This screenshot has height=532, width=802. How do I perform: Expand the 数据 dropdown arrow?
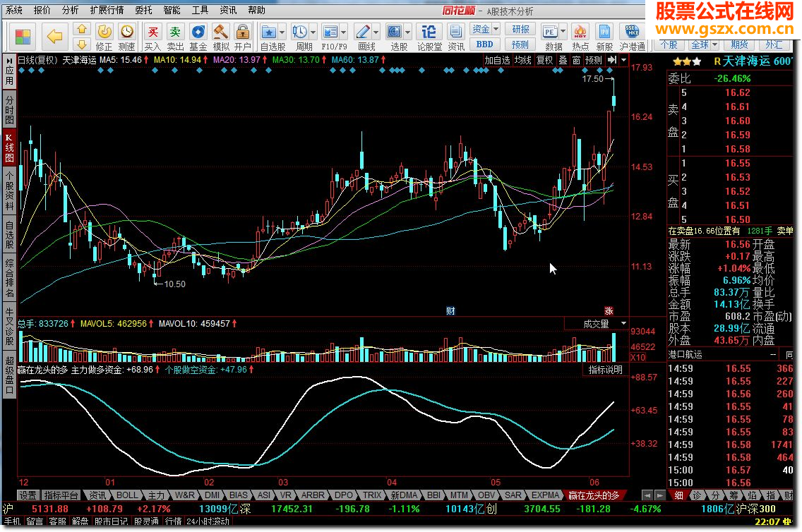[563, 32]
